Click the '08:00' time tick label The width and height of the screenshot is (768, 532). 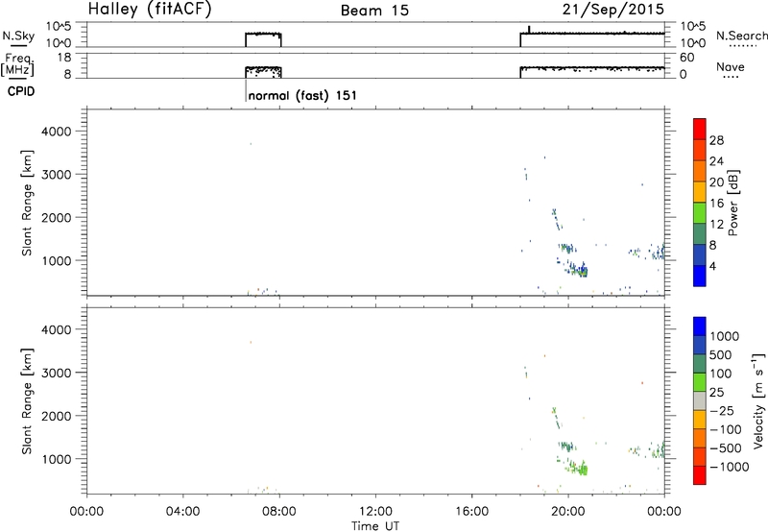click(279, 512)
